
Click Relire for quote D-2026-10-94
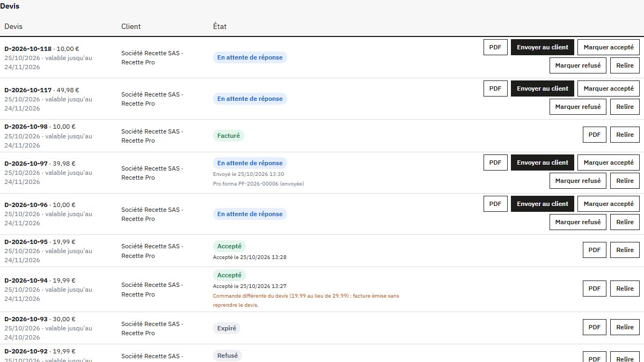[x=625, y=289]
